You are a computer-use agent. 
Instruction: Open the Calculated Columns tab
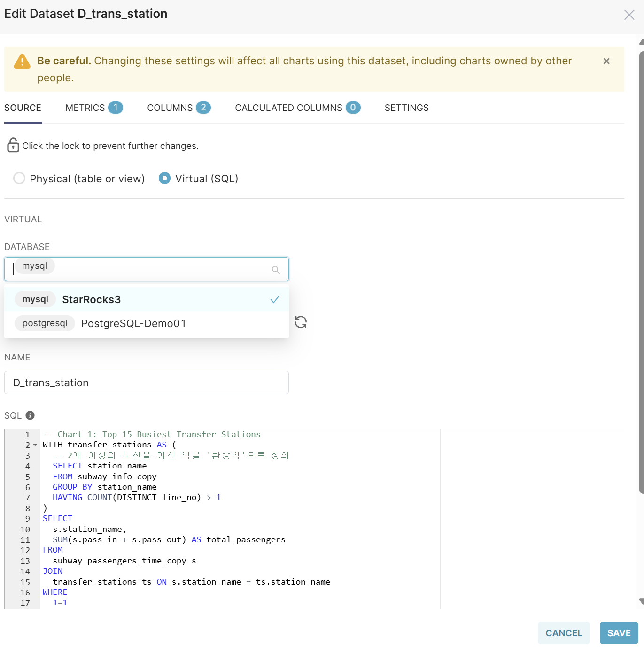pos(297,108)
